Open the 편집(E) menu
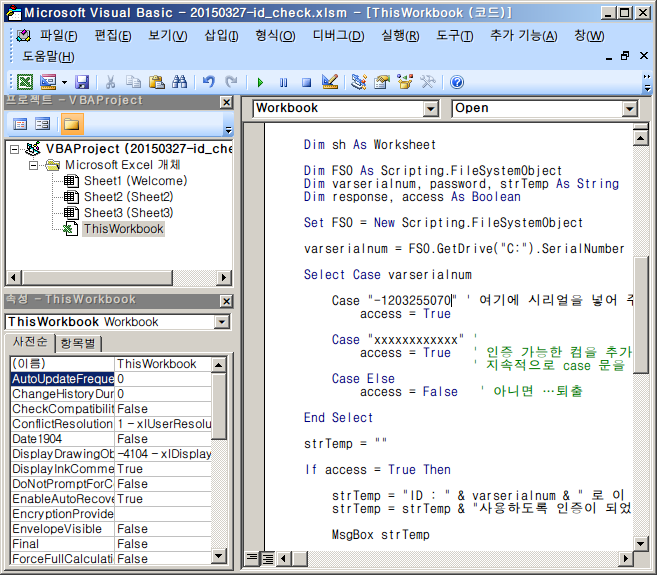The image size is (657, 575). 113,36
